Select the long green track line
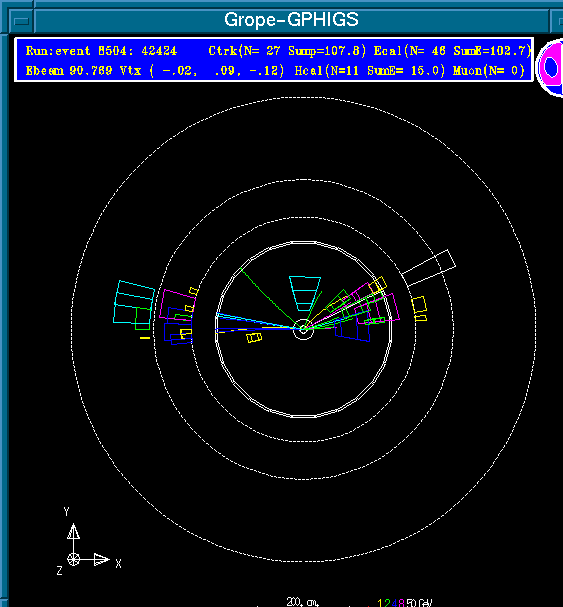 point(271,298)
